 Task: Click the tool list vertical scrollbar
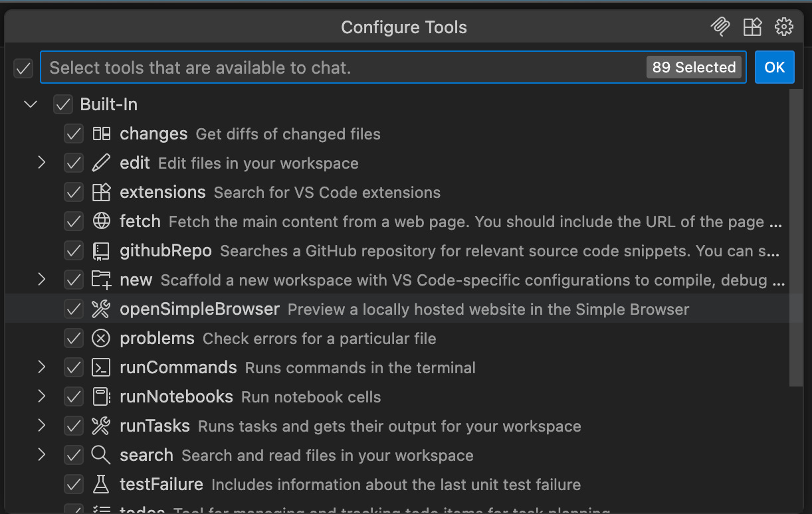point(795,237)
